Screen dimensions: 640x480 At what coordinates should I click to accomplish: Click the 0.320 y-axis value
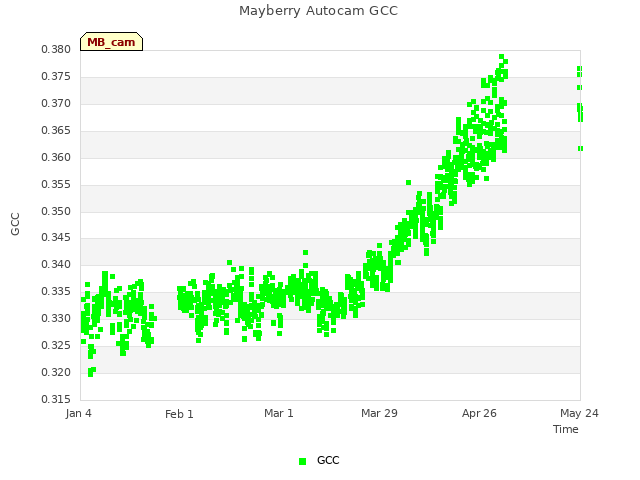(56, 372)
